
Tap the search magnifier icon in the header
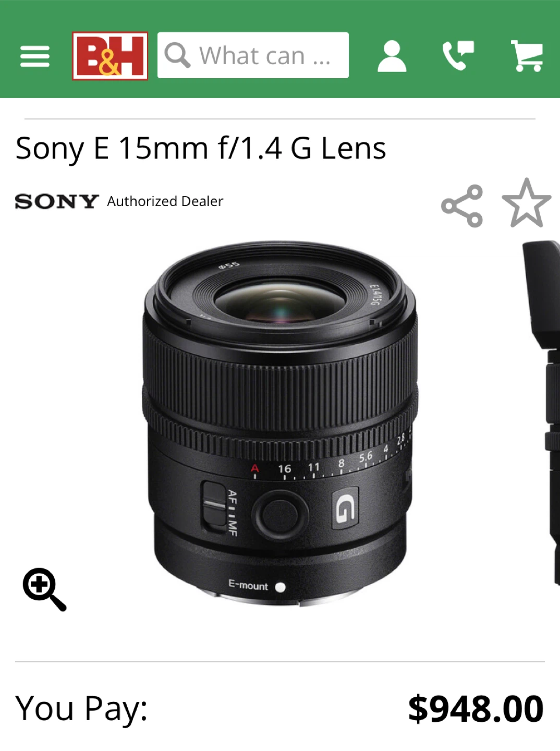pyautogui.click(x=177, y=55)
